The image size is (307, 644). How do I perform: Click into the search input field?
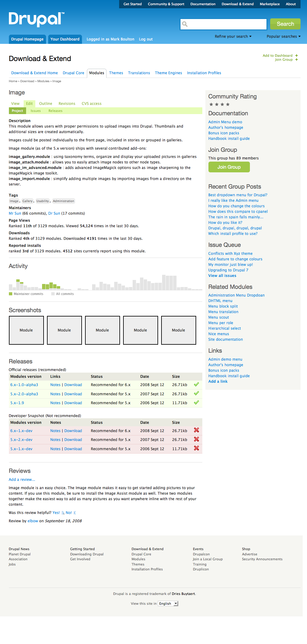[x=223, y=24]
